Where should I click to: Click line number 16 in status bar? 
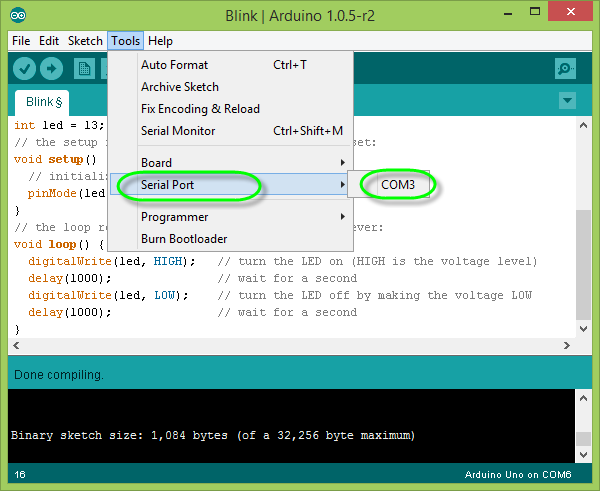point(20,475)
